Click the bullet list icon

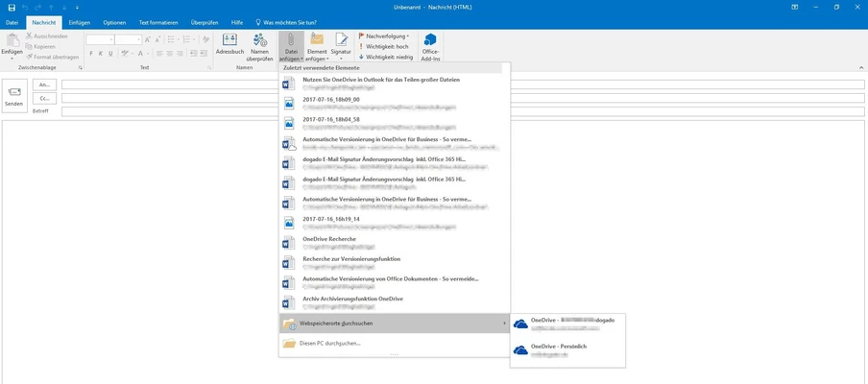point(173,39)
